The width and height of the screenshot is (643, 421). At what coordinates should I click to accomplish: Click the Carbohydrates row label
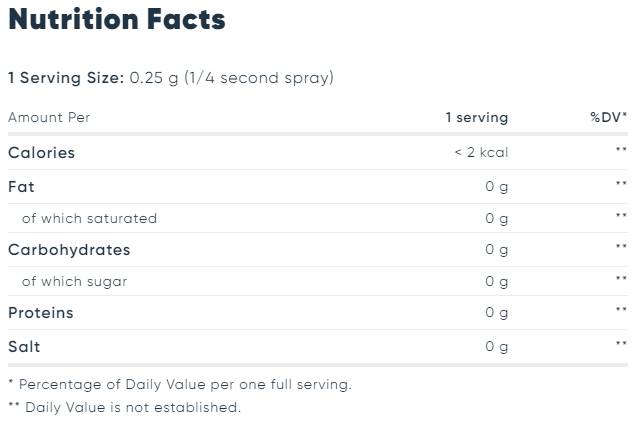pos(69,250)
